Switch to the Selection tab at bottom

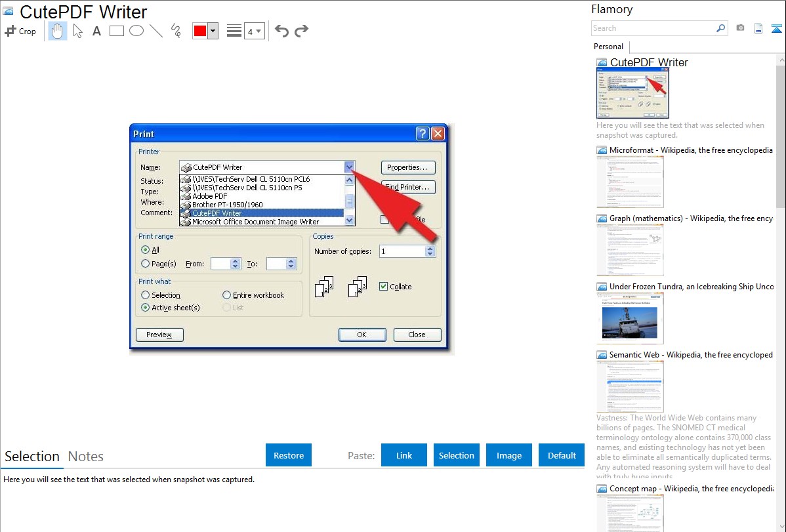click(x=32, y=457)
